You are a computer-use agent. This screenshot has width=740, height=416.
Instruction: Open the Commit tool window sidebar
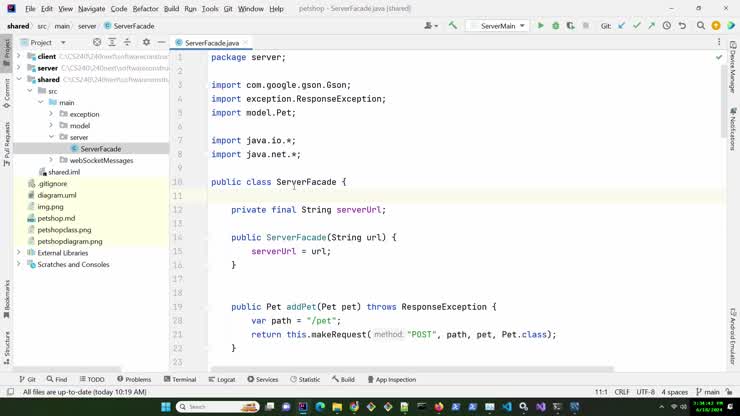coord(7,93)
